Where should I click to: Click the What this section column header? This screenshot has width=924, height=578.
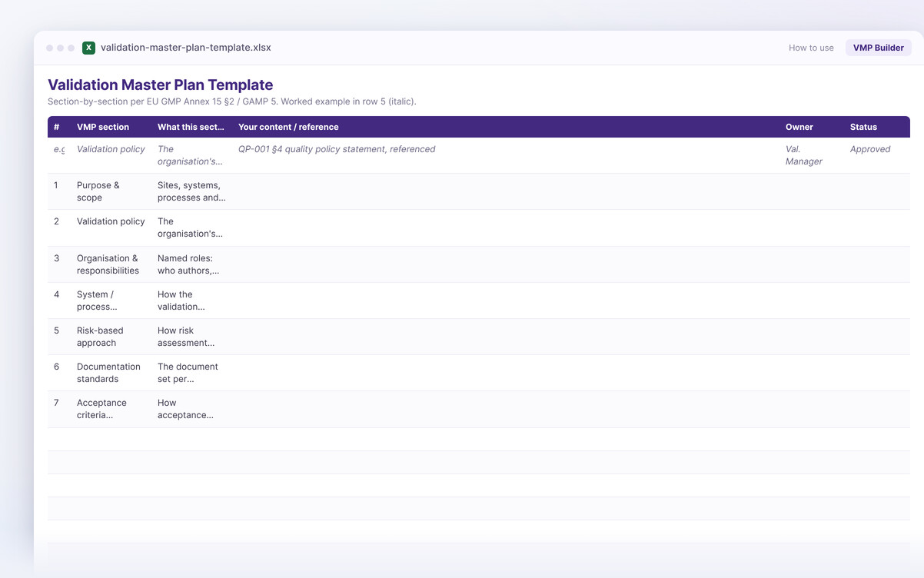coord(191,127)
